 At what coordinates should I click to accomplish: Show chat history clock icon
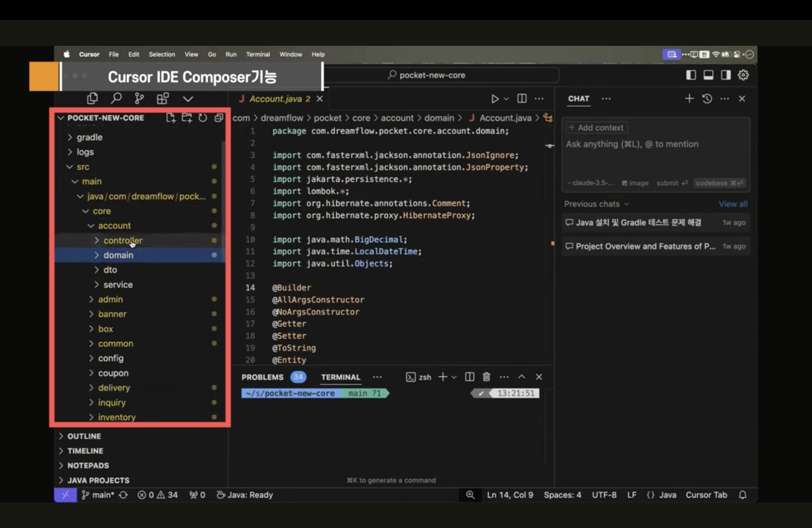coord(707,99)
